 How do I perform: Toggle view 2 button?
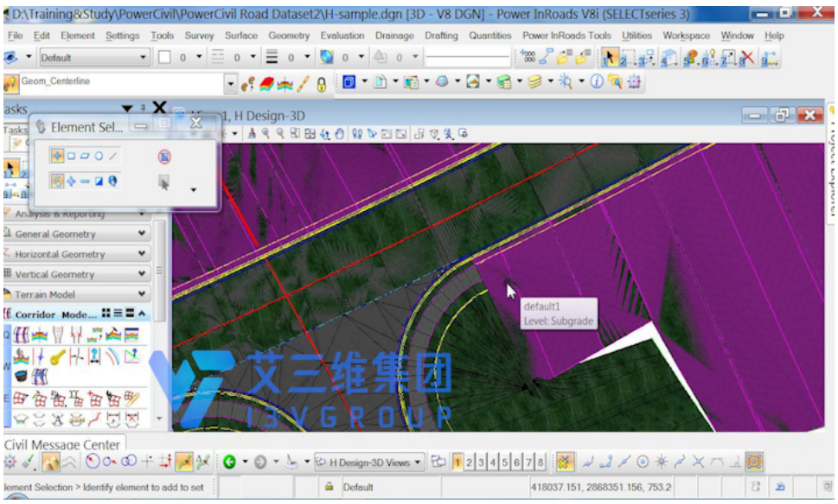pyautogui.click(x=470, y=462)
